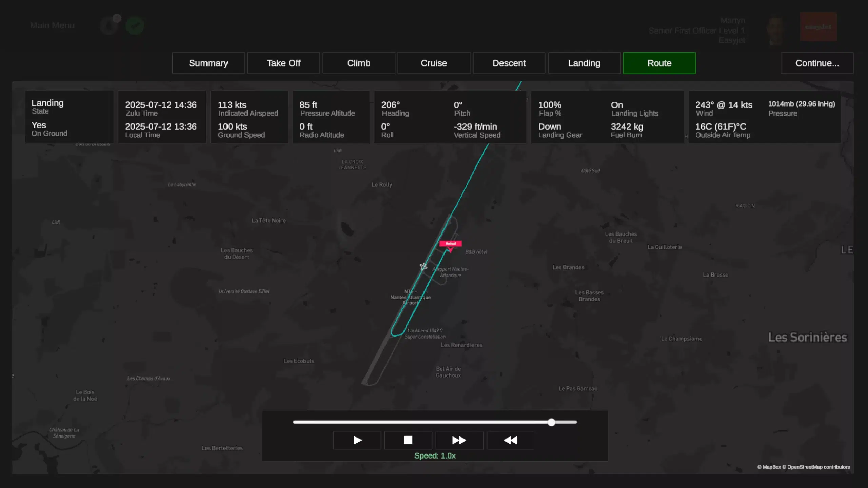Click the replay timeline slider handle

(551, 422)
